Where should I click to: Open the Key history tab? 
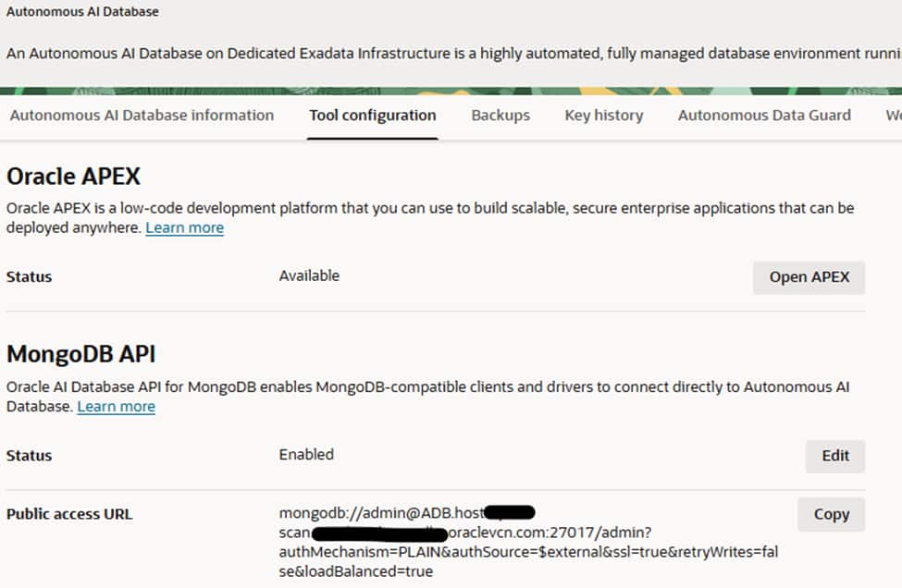(x=604, y=116)
